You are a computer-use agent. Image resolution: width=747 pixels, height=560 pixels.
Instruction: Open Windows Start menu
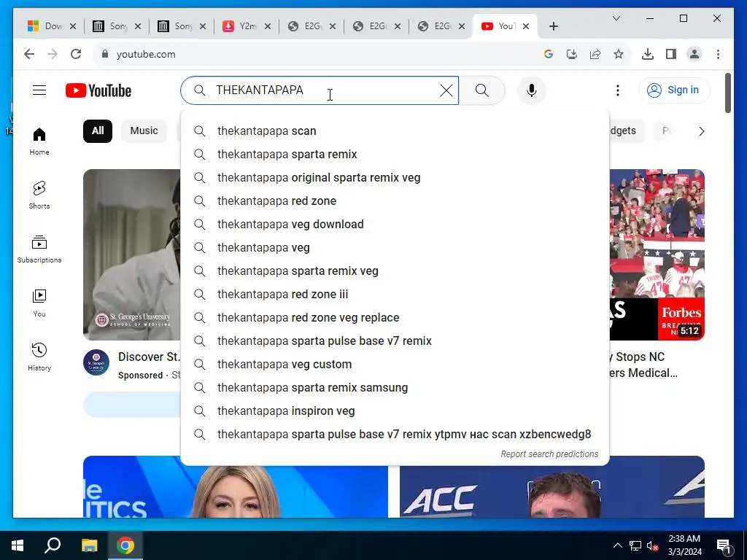pyautogui.click(x=18, y=545)
